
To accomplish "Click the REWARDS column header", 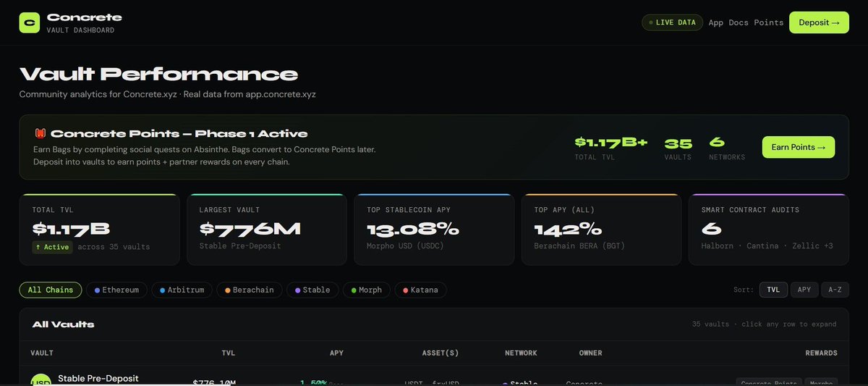I will pos(821,353).
